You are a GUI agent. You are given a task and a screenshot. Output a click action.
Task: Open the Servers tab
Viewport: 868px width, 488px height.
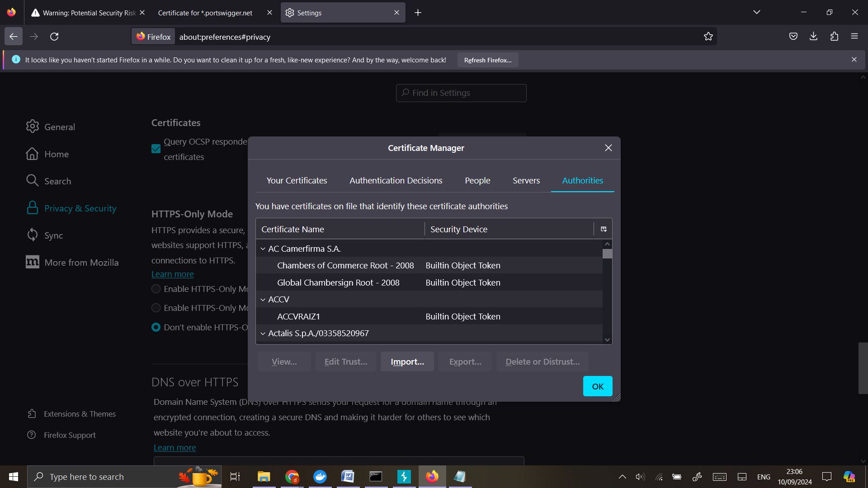pos(526,180)
